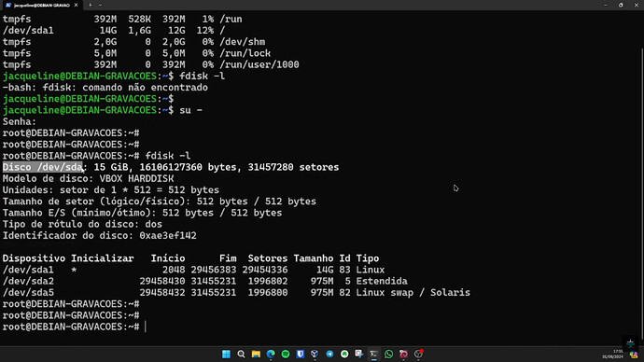Click the 'Senha:' prompt line
The image size is (644, 362).
[20, 121]
